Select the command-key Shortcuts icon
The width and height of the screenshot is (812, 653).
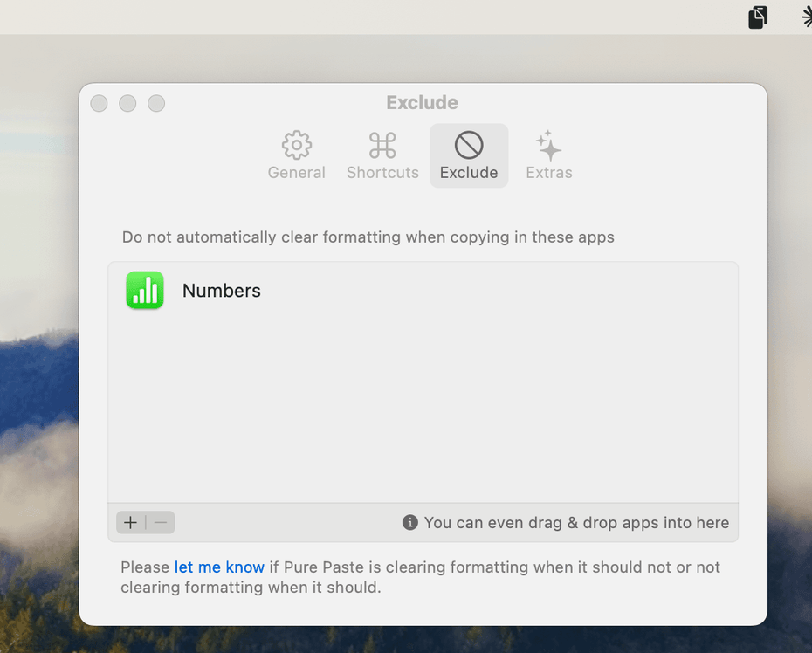tap(382, 145)
